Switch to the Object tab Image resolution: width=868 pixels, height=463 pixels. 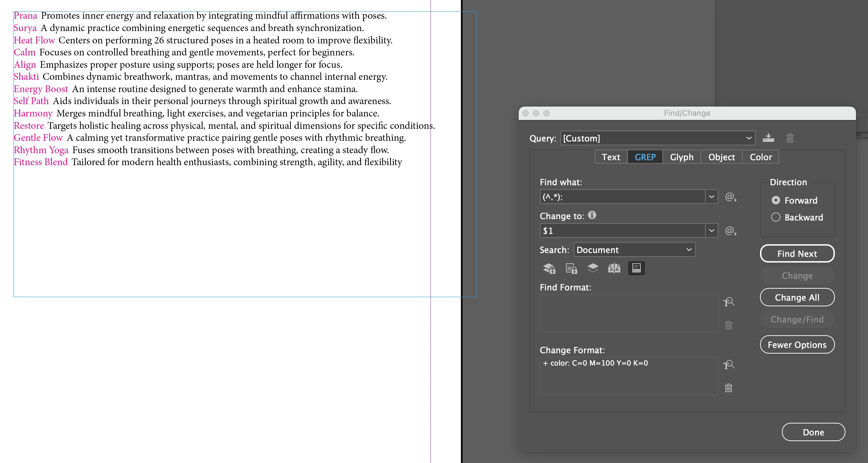721,157
